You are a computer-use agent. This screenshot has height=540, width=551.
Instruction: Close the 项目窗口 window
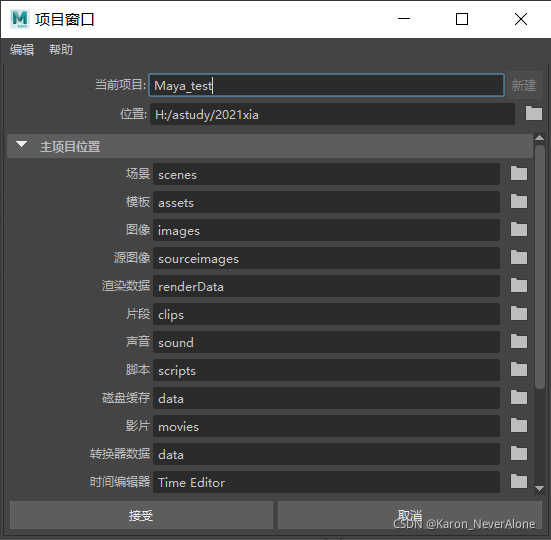(521, 19)
